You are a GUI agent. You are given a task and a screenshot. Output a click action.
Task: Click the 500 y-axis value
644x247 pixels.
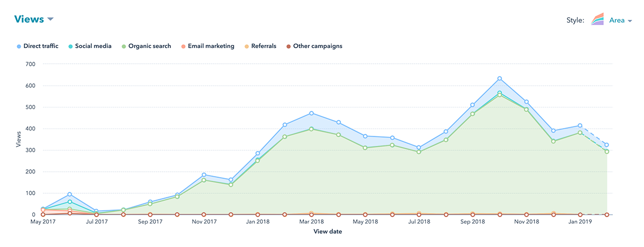pos(30,107)
